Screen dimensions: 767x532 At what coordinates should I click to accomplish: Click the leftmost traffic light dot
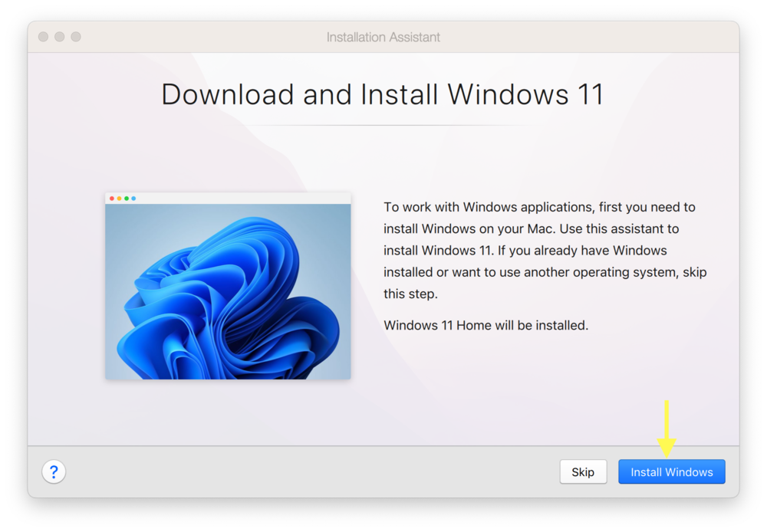[x=43, y=36]
